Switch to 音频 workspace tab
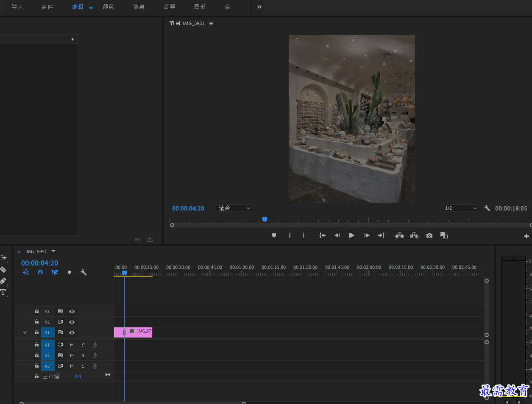The width and height of the screenshot is (532, 404). tap(170, 7)
